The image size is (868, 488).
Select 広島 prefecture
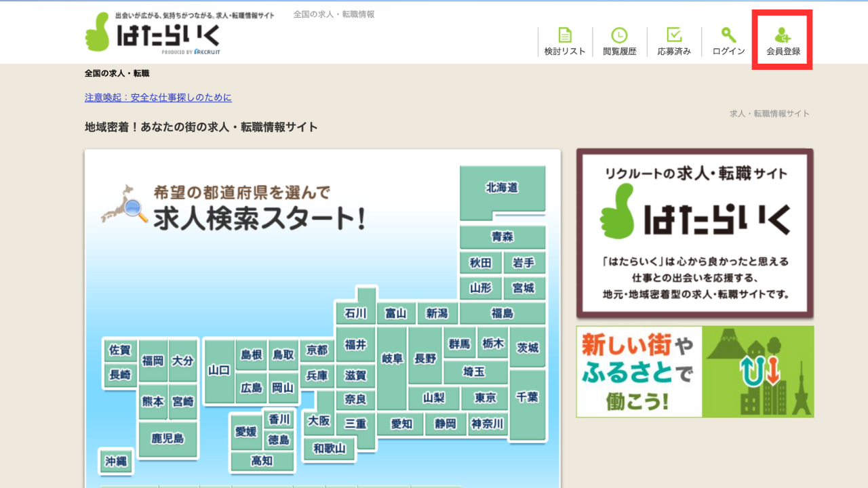tap(252, 388)
